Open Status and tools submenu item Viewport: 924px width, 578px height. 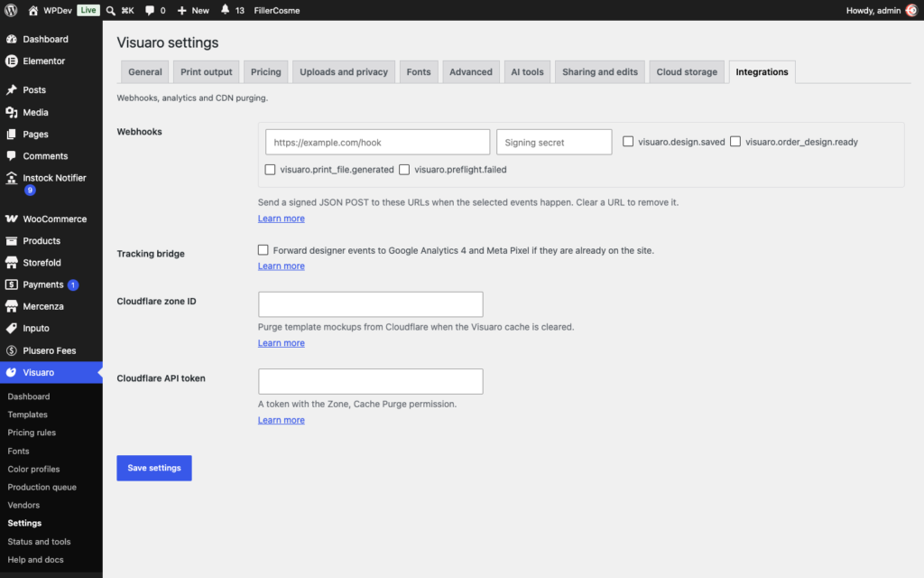pos(39,542)
